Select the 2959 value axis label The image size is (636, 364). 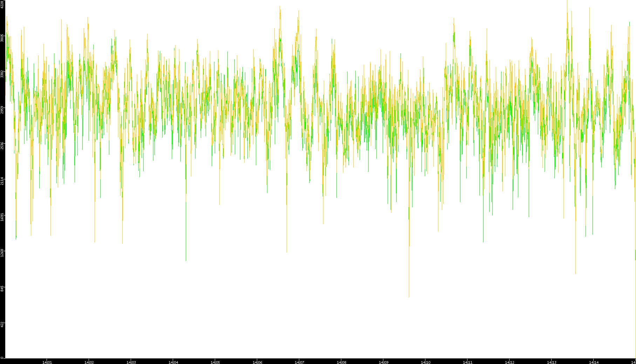point(2,109)
